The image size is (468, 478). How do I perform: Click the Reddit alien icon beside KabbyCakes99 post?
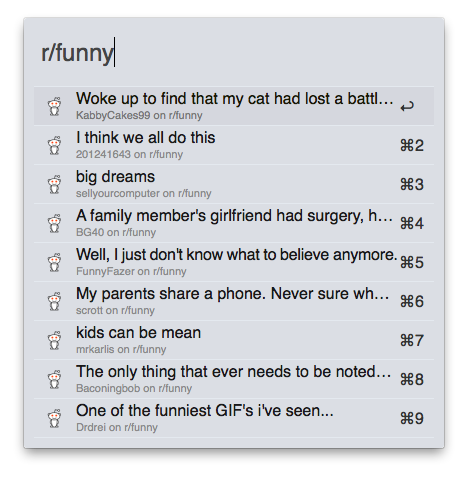tap(54, 106)
